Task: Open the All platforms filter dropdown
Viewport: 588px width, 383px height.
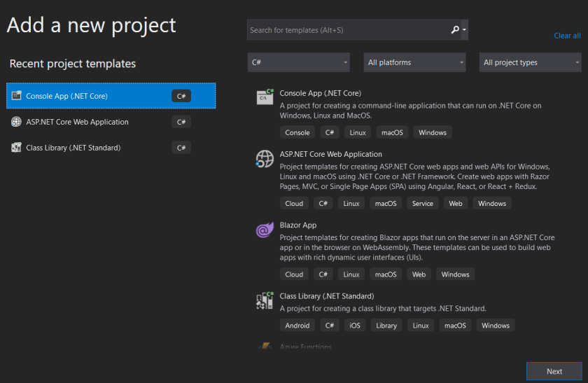Action: point(414,62)
